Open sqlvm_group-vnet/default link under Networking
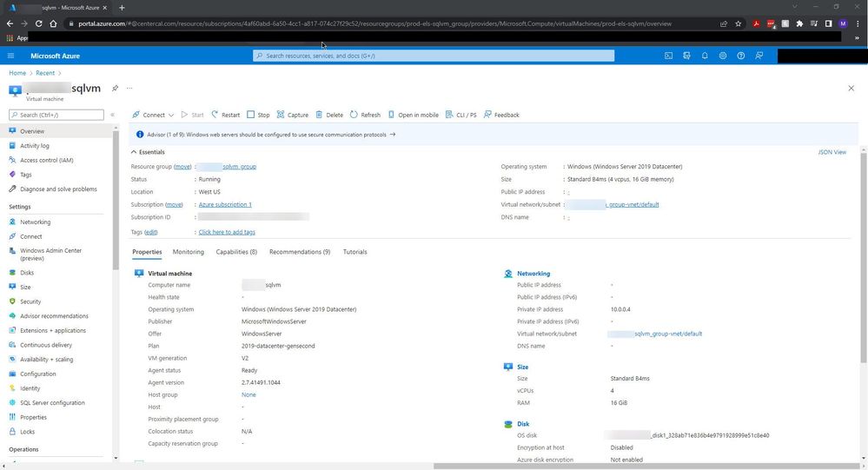Viewport: 868px width, 470px height. [668, 334]
